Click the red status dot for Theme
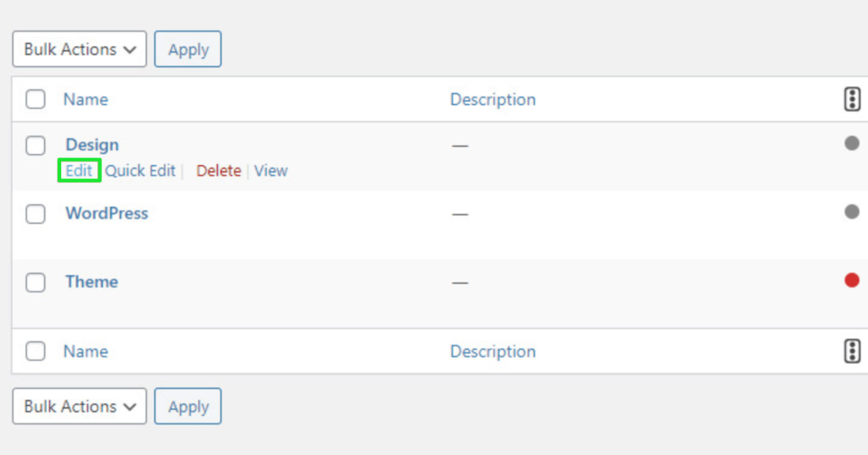 [852, 280]
